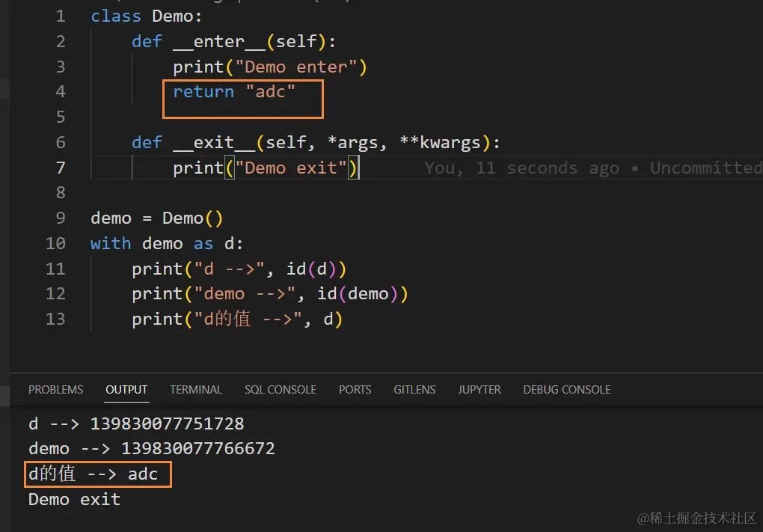The width and height of the screenshot is (763, 532).
Task: Click the 'demo = Demo()' line
Action: pos(156,218)
